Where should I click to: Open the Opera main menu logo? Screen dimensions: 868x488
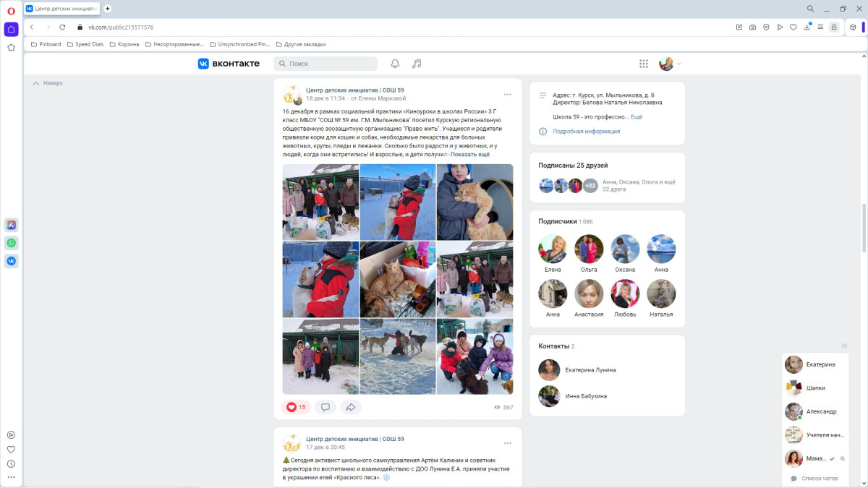coord(11,10)
